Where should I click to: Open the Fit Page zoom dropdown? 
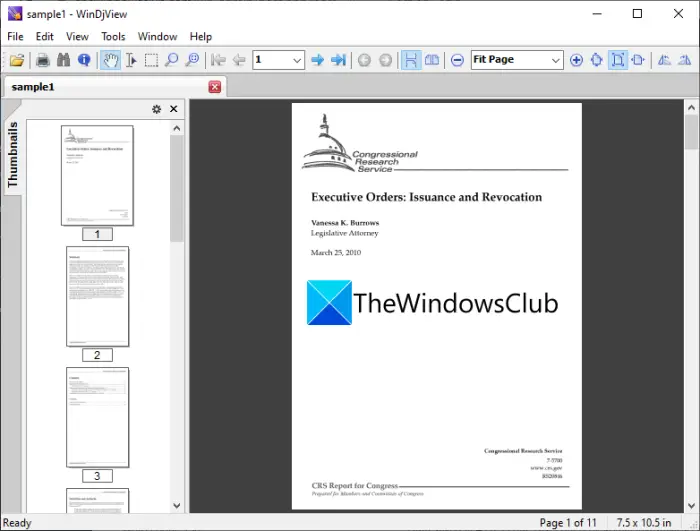point(555,60)
